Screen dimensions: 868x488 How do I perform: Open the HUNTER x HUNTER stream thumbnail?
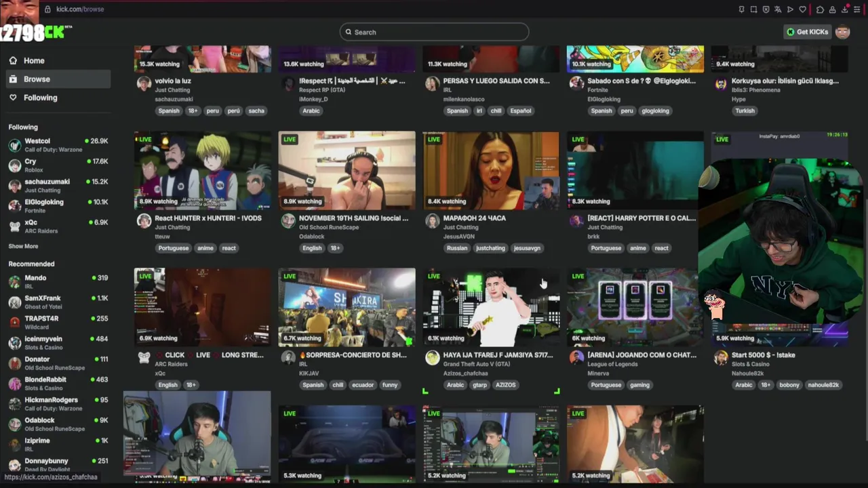(x=202, y=170)
